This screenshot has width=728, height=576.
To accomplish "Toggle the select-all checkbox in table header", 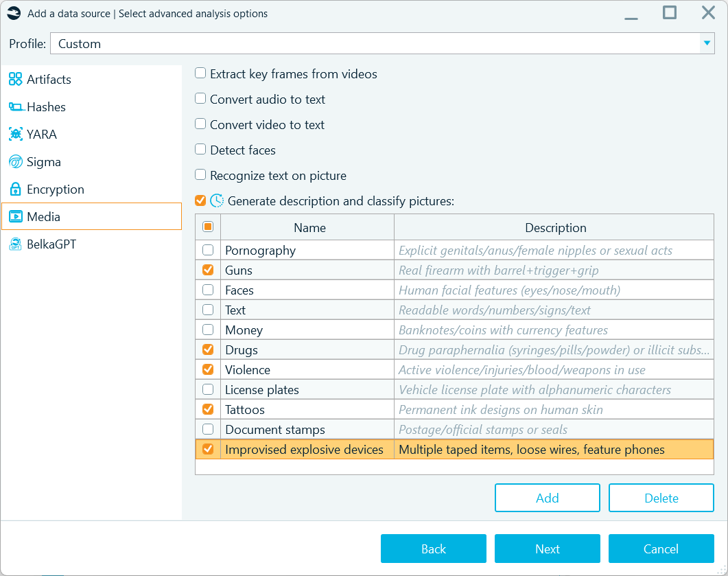I will (x=208, y=227).
